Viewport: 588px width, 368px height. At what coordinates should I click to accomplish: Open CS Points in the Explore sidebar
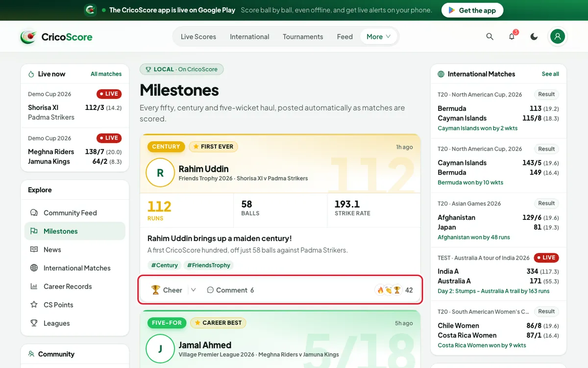[x=75, y=305]
